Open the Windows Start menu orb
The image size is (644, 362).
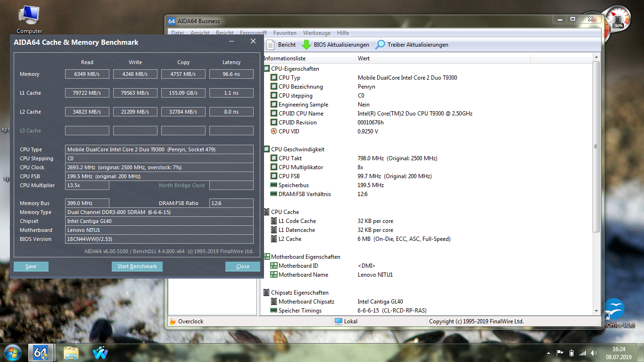click(12, 353)
